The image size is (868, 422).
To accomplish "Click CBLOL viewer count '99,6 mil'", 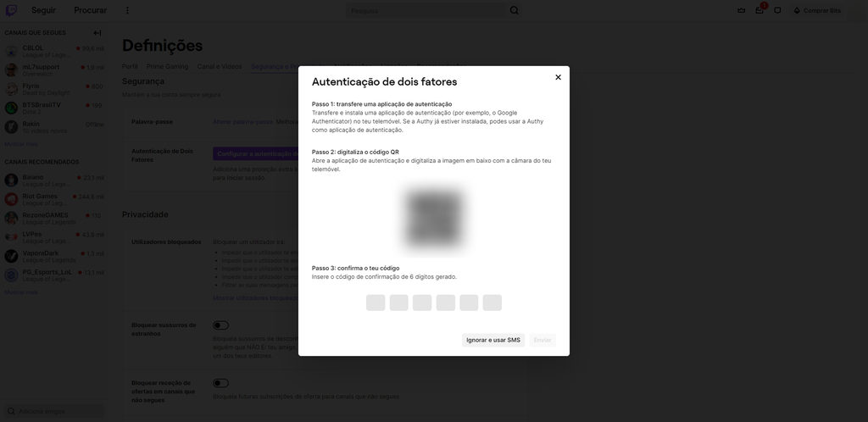I will tap(92, 48).
